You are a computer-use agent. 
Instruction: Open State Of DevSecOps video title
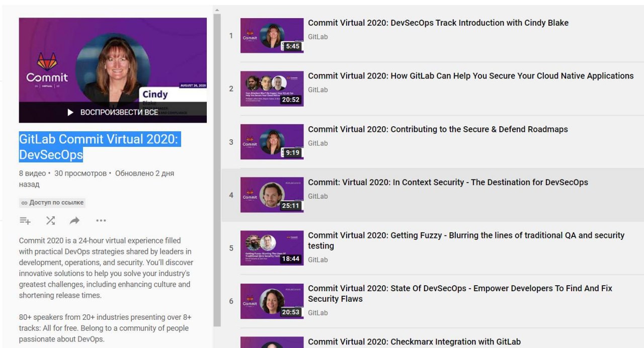point(460,294)
